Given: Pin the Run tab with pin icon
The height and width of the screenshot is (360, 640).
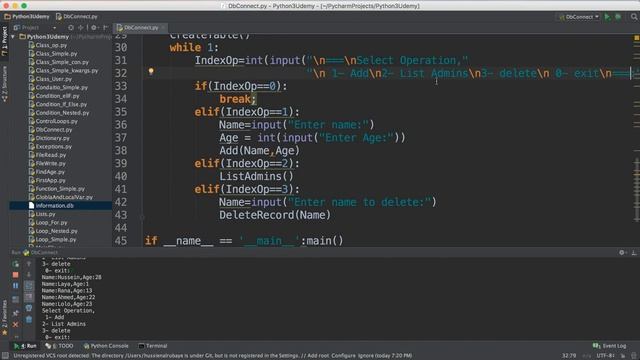Looking at the screenshot, I should tap(16, 313).
